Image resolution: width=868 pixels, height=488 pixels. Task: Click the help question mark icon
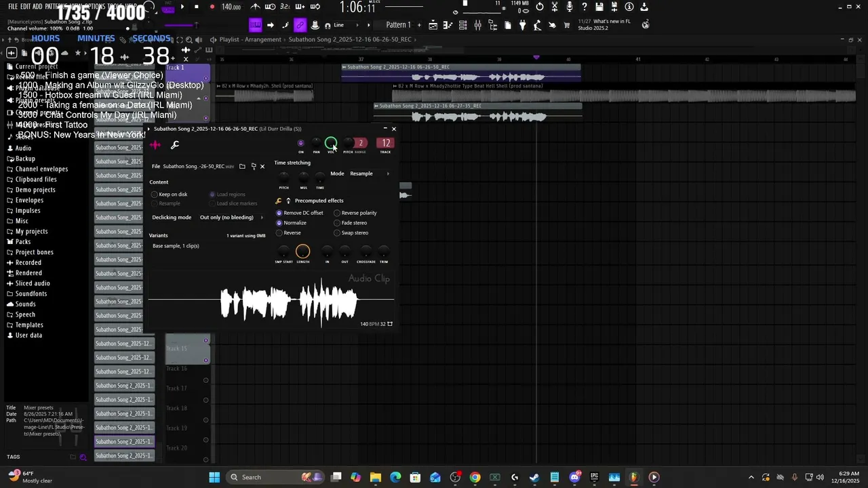pyautogui.click(x=585, y=7)
